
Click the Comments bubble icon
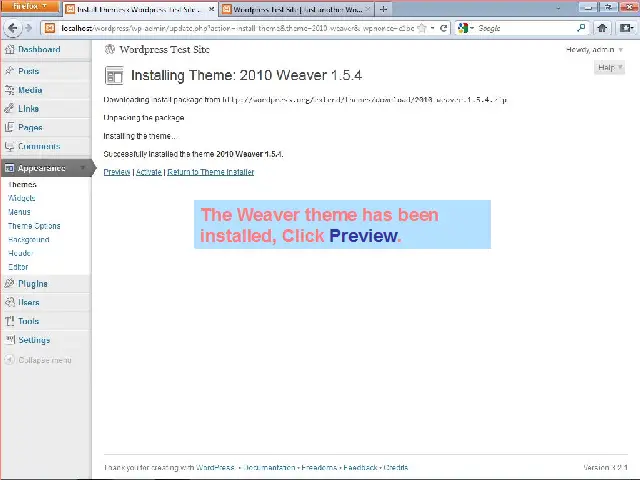coord(9,146)
